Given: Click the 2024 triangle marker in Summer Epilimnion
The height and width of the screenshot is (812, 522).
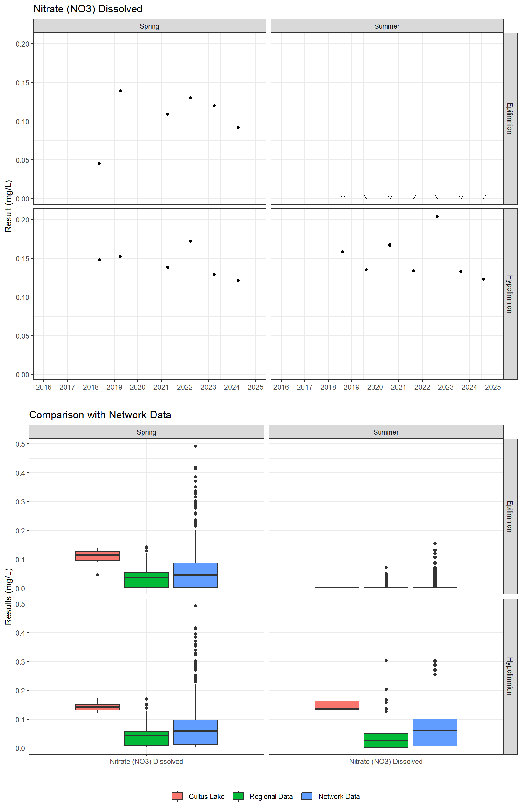Looking at the screenshot, I should (x=484, y=197).
